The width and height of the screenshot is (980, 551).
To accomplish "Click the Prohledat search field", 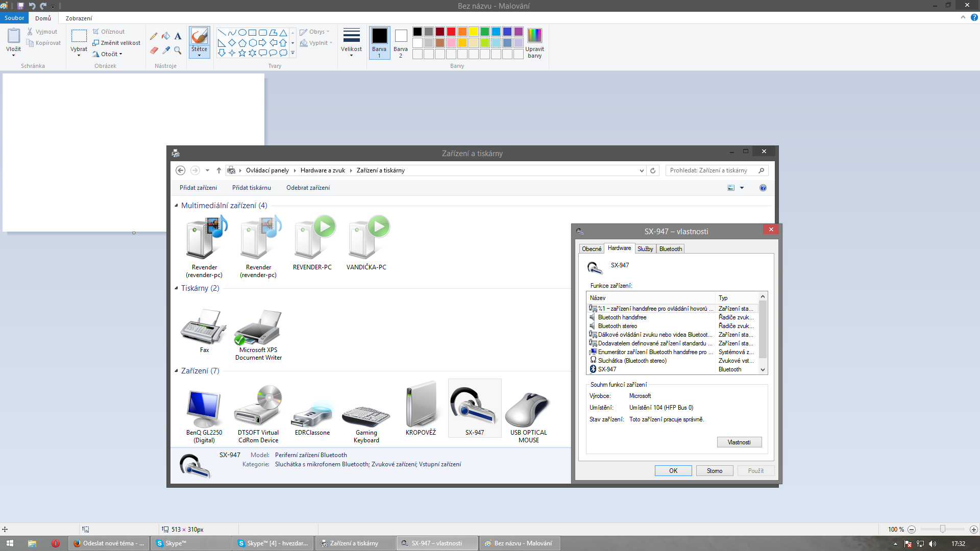I will 712,170.
